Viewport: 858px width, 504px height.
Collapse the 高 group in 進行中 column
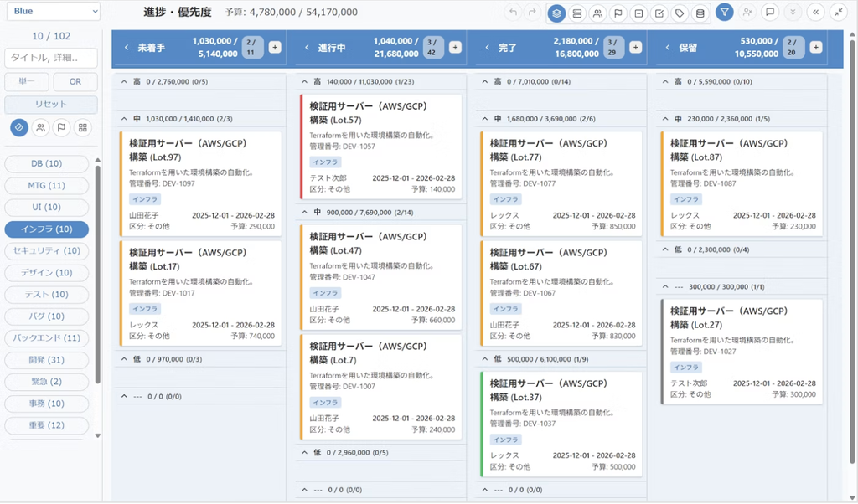coord(305,81)
